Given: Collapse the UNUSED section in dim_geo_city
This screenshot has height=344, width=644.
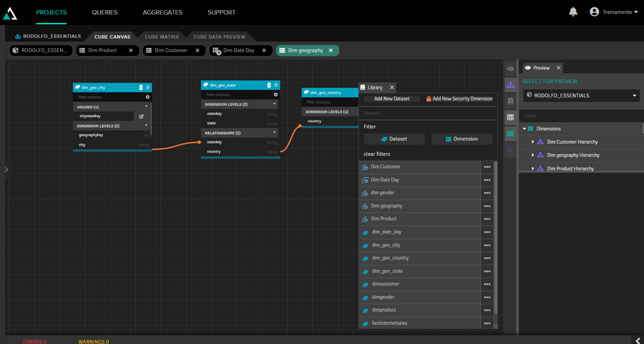Looking at the screenshot, I should [x=147, y=107].
